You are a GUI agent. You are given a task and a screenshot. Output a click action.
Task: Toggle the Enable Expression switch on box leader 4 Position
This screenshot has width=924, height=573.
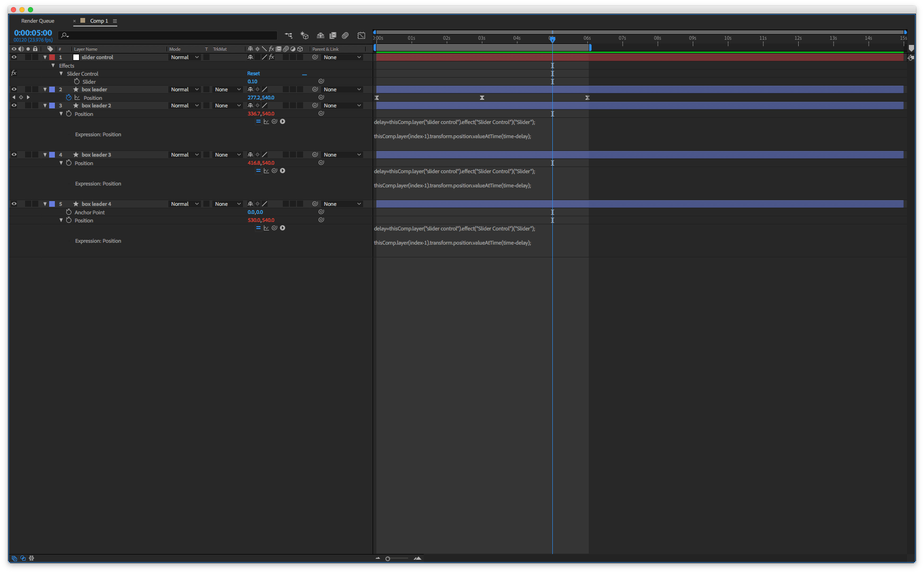258,228
